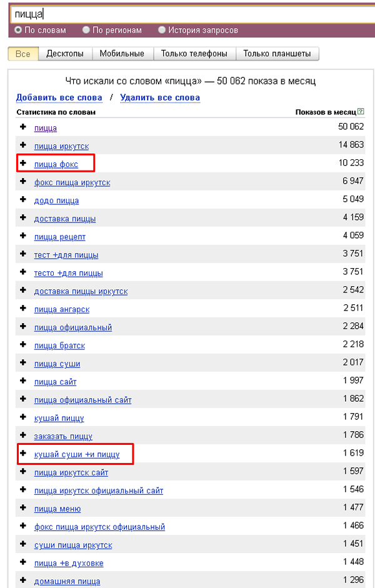Viewport: 375px width, 588px height.
Task: Click plus icon for 'пицца иркутск'
Action: tap(23, 145)
